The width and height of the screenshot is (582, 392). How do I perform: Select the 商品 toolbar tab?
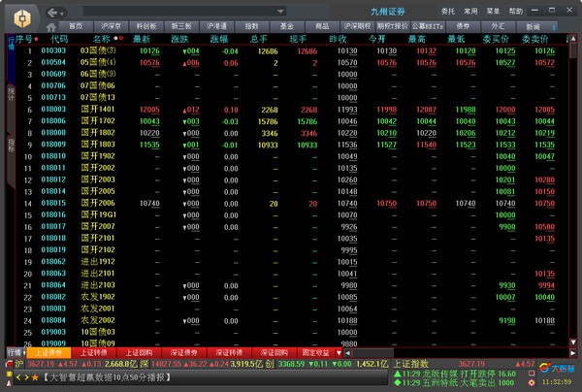point(322,26)
